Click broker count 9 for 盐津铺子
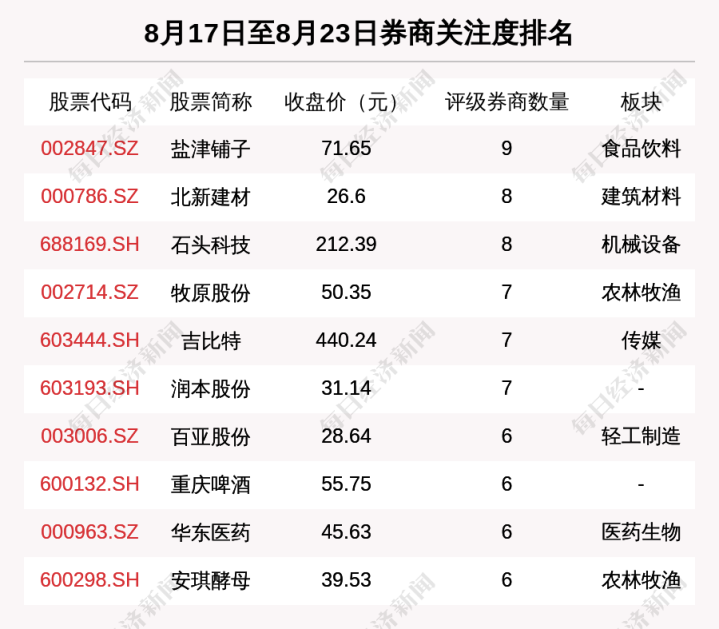The image size is (719, 629). pyautogui.click(x=507, y=149)
